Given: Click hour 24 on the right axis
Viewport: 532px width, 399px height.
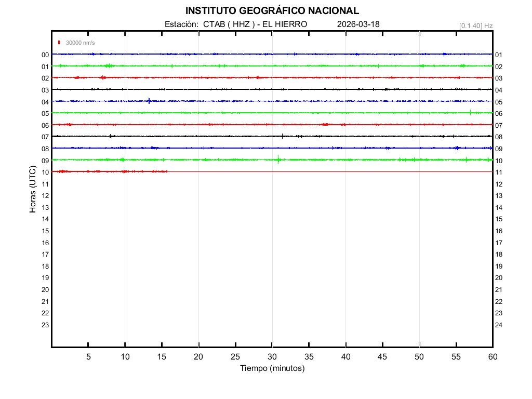Looking at the screenshot, I should (x=499, y=325).
